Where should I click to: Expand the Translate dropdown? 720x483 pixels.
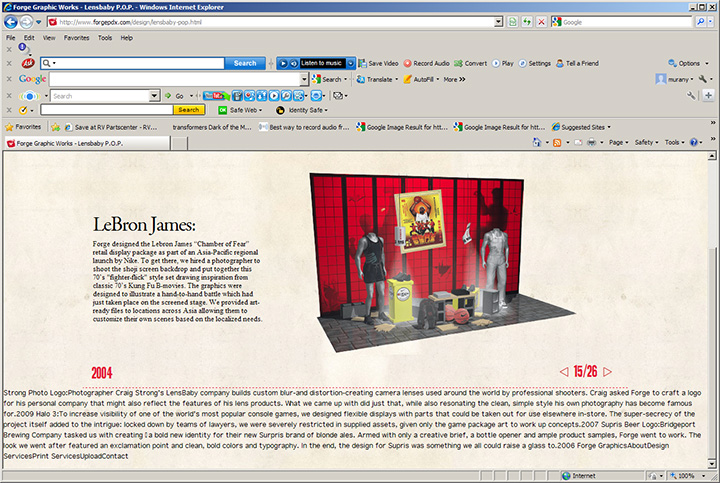[397, 79]
